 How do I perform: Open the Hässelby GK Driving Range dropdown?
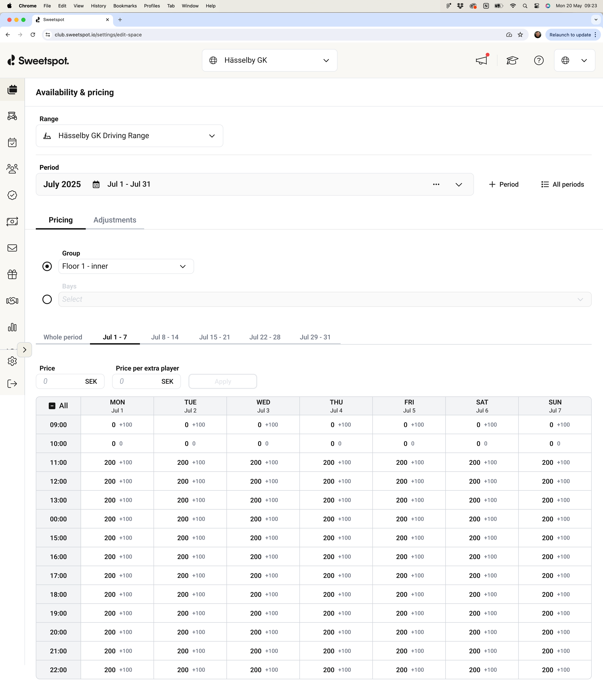[x=129, y=136]
